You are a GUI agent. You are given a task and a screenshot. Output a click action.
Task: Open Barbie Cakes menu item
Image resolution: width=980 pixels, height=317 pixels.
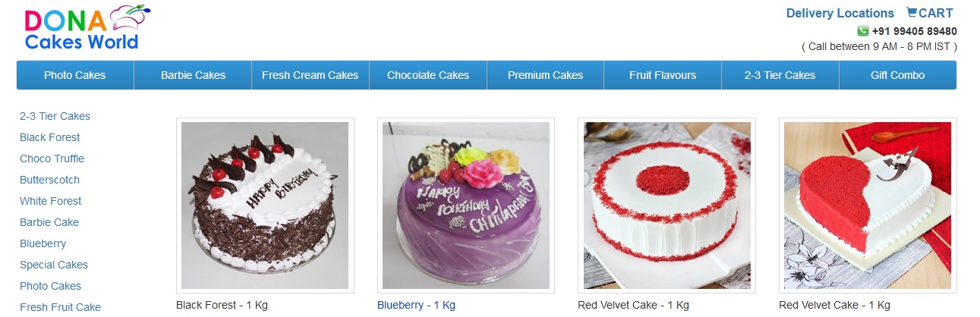[193, 75]
